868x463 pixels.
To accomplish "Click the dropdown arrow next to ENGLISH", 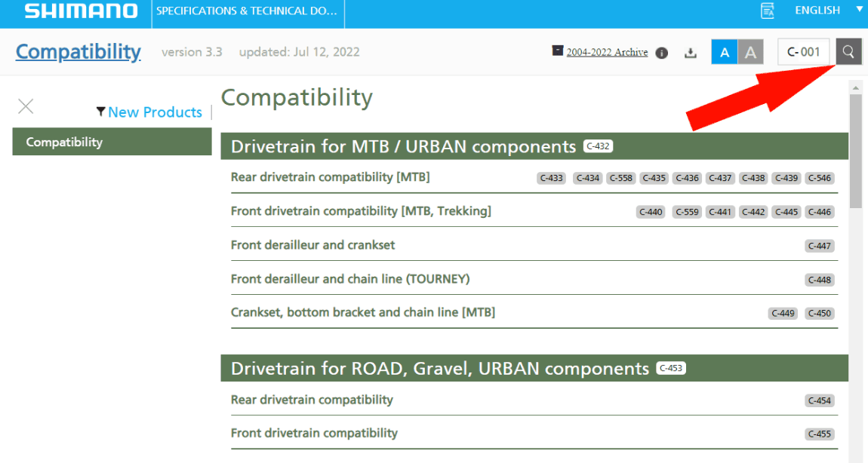I will point(859,10).
